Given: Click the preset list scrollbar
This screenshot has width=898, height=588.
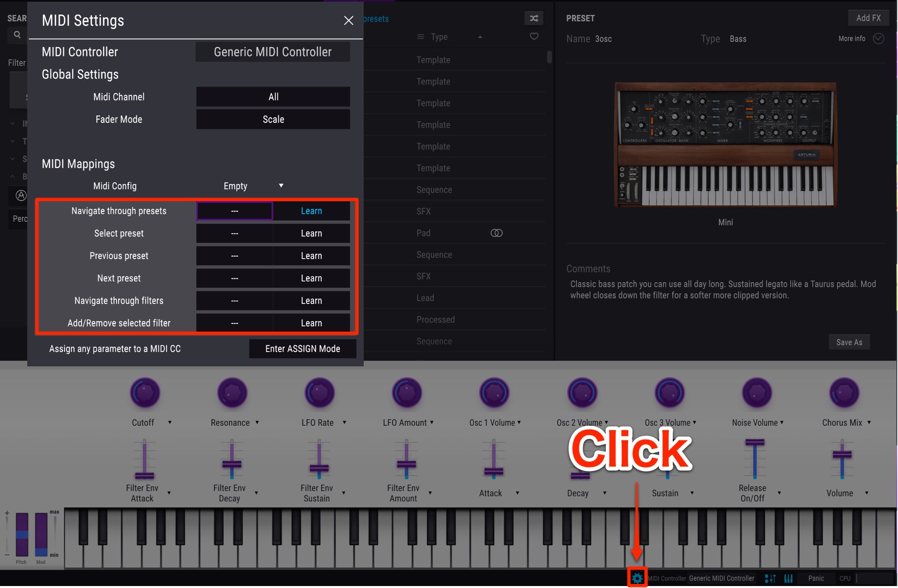Looking at the screenshot, I should (549, 57).
